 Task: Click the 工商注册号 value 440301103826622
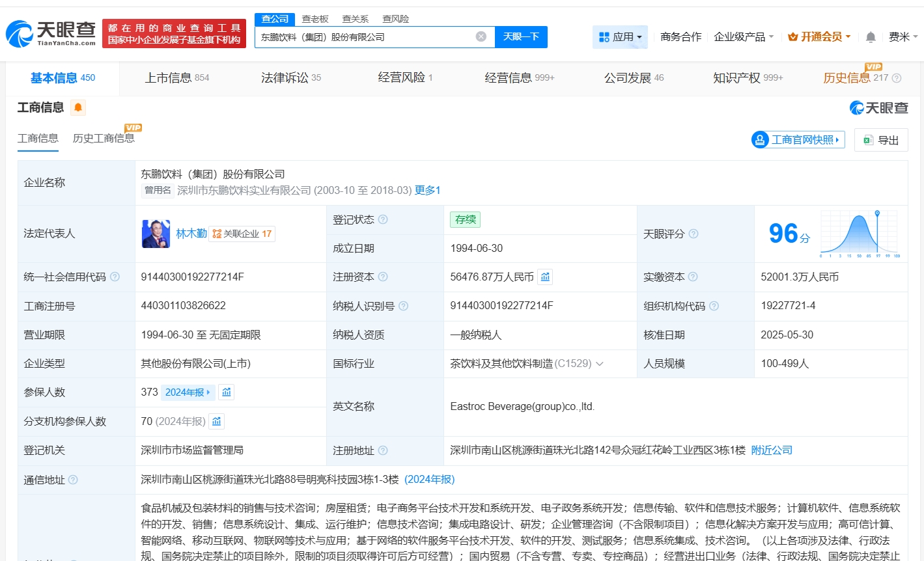(184, 306)
